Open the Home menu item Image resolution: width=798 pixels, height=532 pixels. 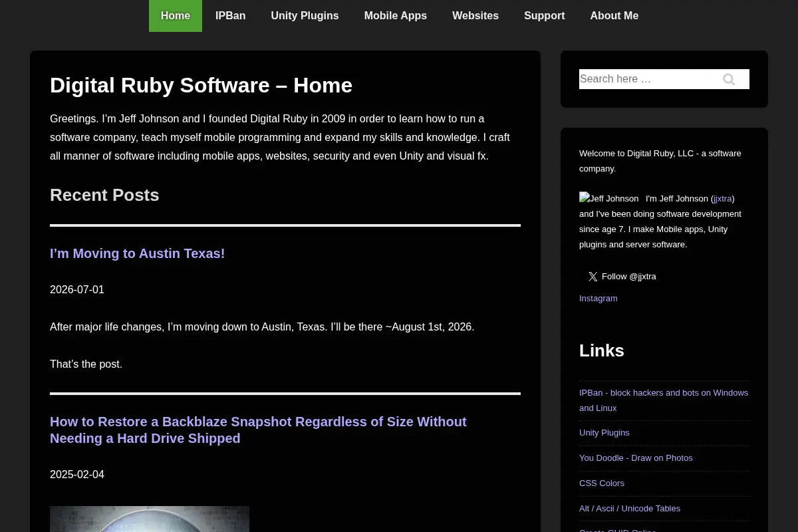point(176,16)
